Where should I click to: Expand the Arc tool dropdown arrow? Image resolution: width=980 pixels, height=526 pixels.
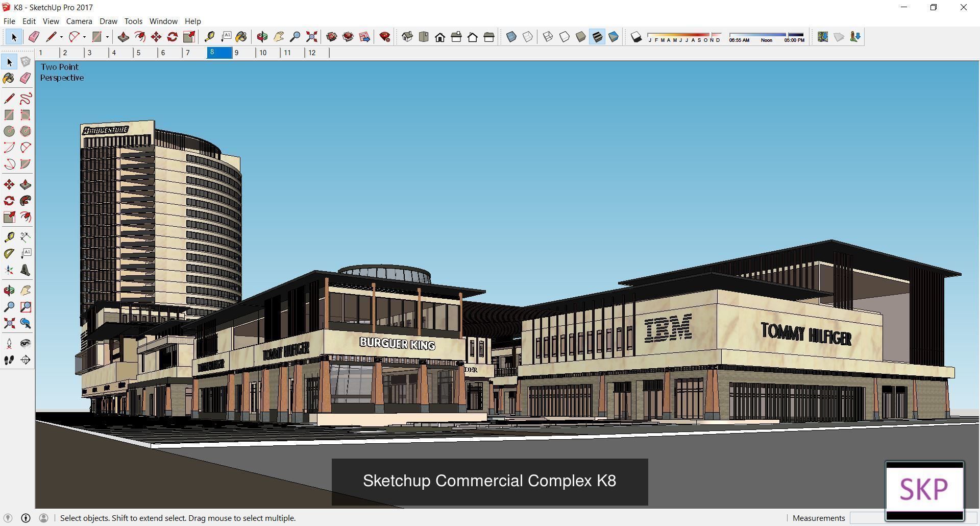pyautogui.click(x=84, y=37)
